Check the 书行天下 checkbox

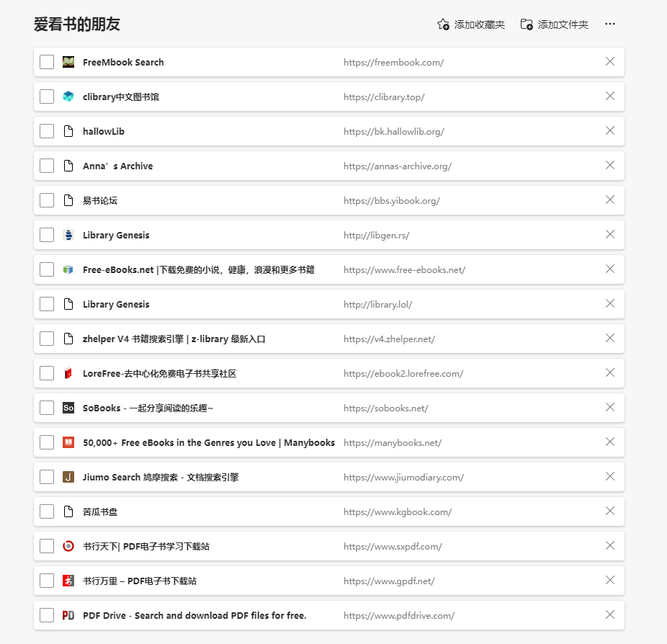coord(47,546)
